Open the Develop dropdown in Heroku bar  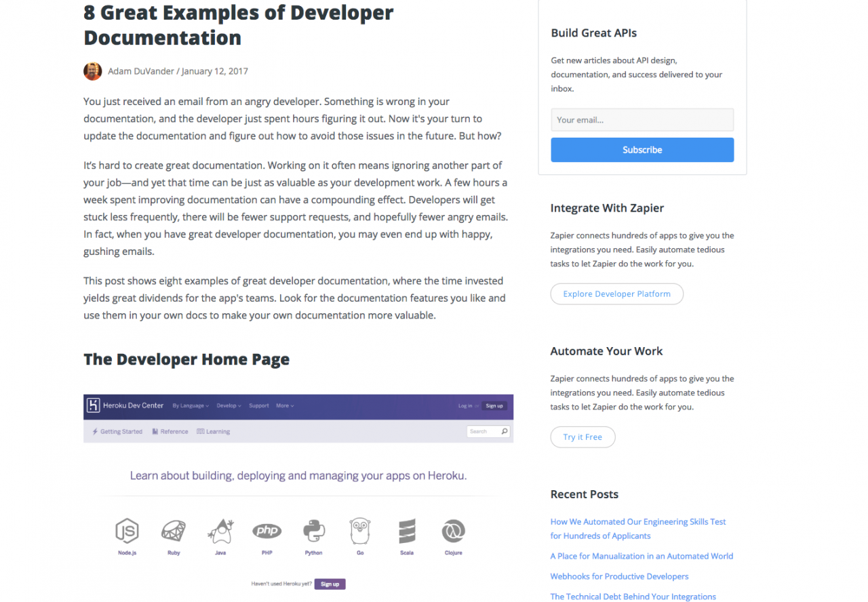tap(229, 405)
